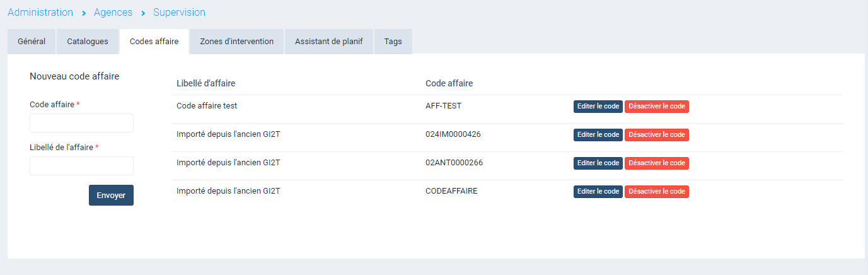This screenshot has height=275, width=868.
Task: Edit the CODEAFFAIRE code
Action: pos(598,192)
